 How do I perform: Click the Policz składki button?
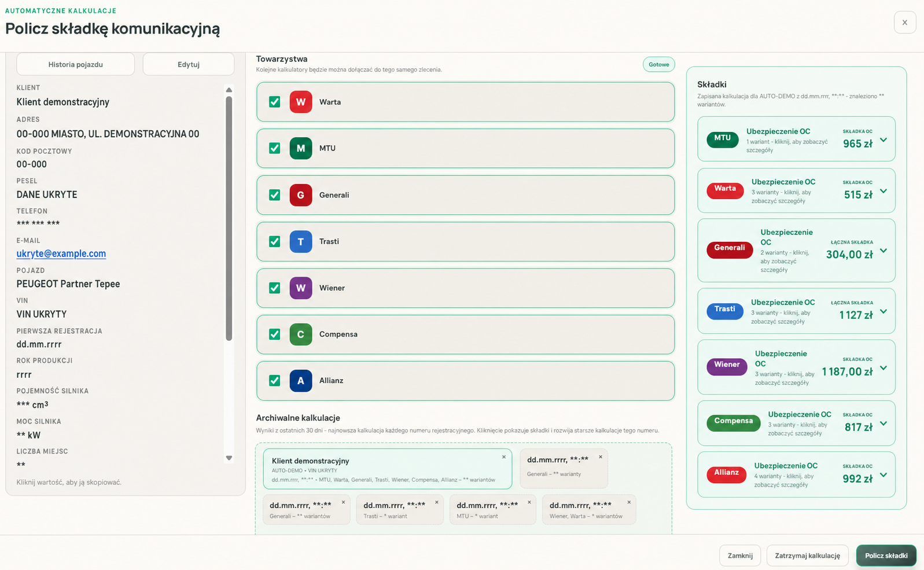click(886, 556)
